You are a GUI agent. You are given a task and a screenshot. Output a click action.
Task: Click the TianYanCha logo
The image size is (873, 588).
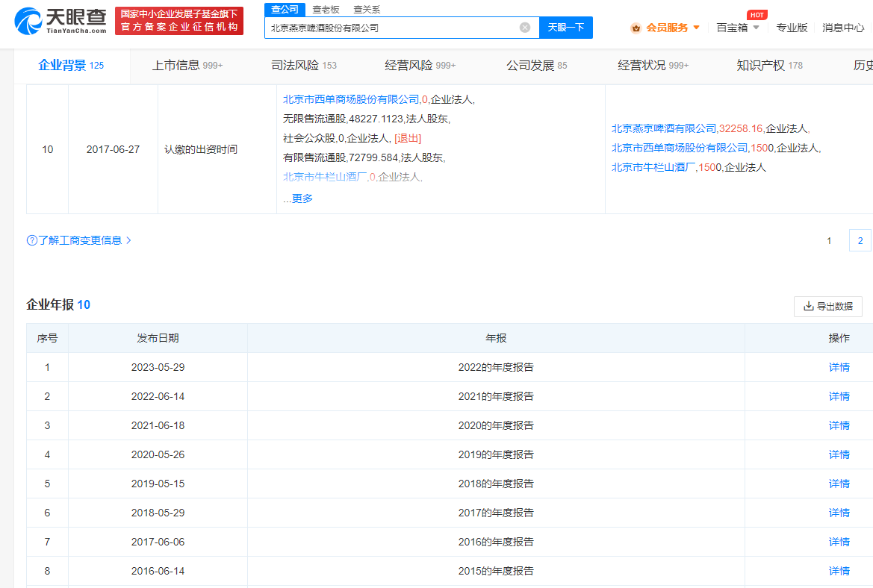(x=60, y=21)
